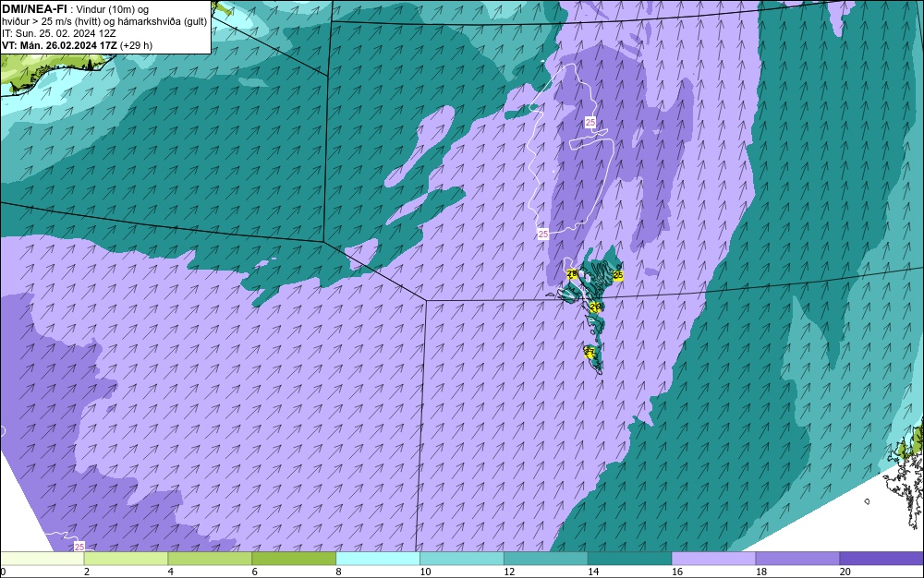Click the yellow gust label on the northwestern island
This screenshot has height=578, width=924.
(x=572, y=274)
